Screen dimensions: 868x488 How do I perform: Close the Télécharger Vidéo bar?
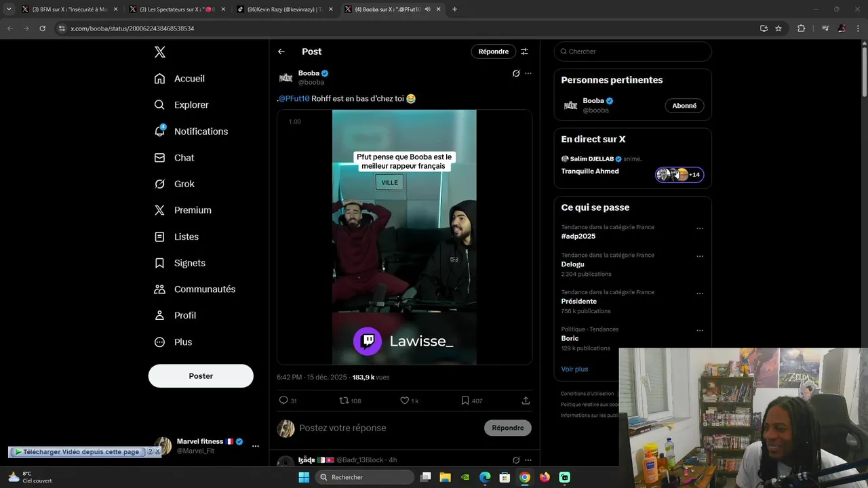pos(157,452)
